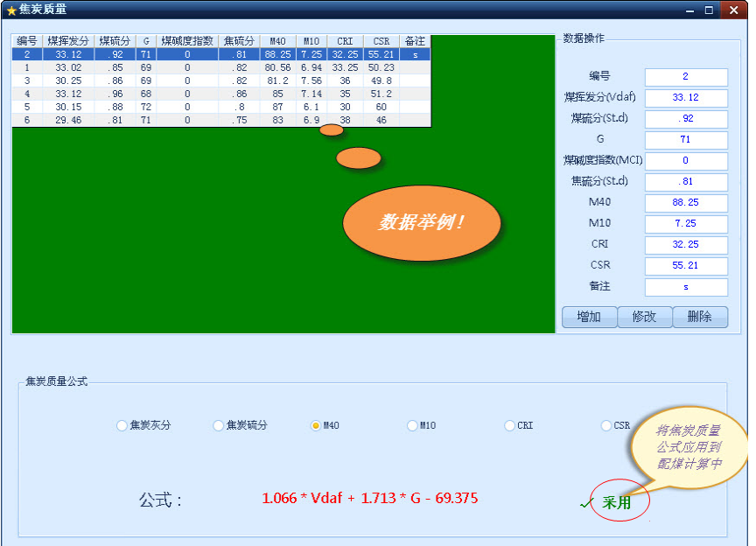Screen dimensions: 756x546
Task: Edit the CSR input field value
Action: (x=686, y=266)
